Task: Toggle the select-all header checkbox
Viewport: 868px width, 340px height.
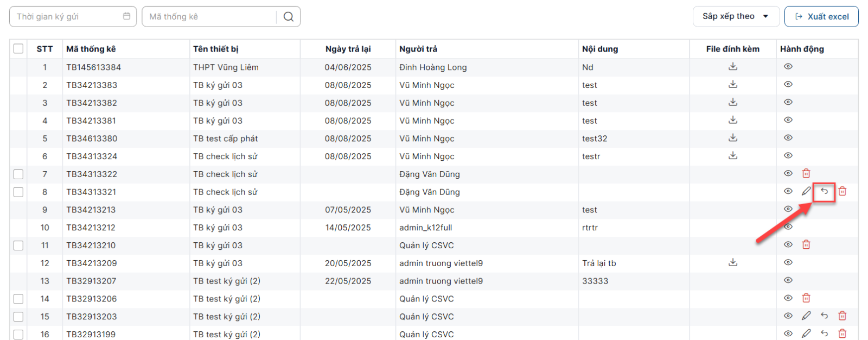Action: [18, 49]
